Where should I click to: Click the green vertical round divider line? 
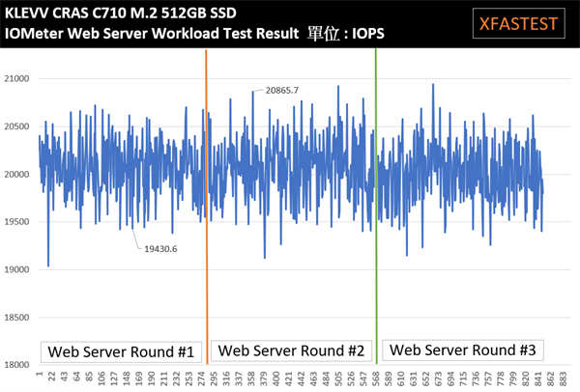[376, 207]
